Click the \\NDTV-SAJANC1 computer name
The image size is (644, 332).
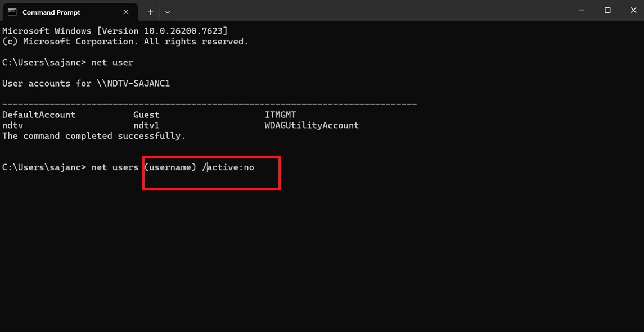pyautogui.click(x=133, y=83)
